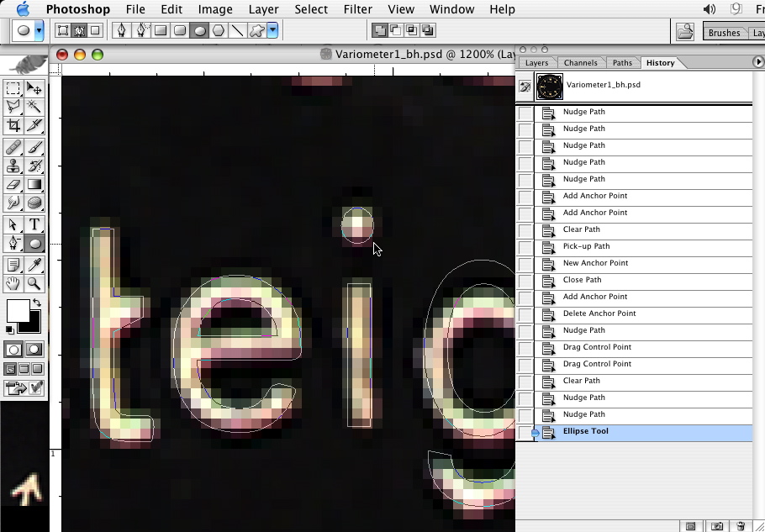Click the Close Path history state

[582, 280]
